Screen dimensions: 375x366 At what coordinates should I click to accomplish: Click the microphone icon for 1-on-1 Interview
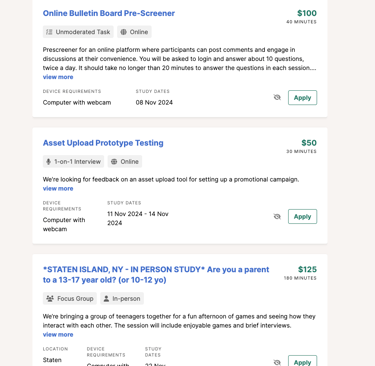[x=48, y=162]
